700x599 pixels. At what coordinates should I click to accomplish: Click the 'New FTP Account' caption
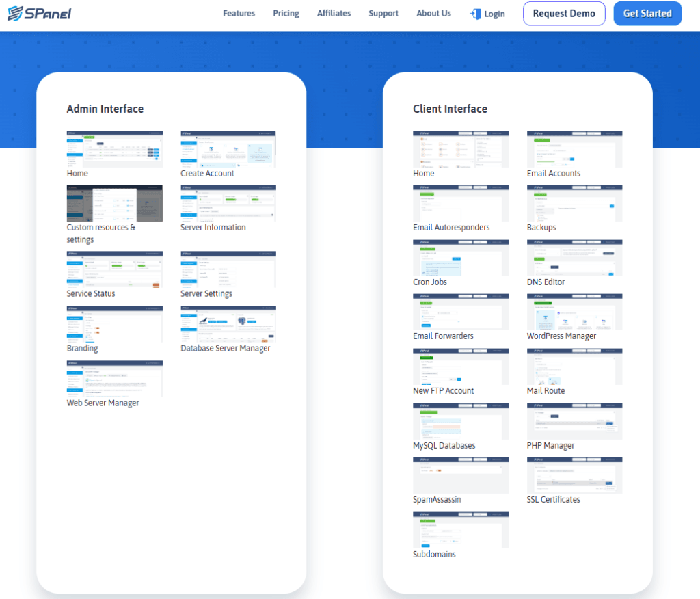click(x=443, y=391)
